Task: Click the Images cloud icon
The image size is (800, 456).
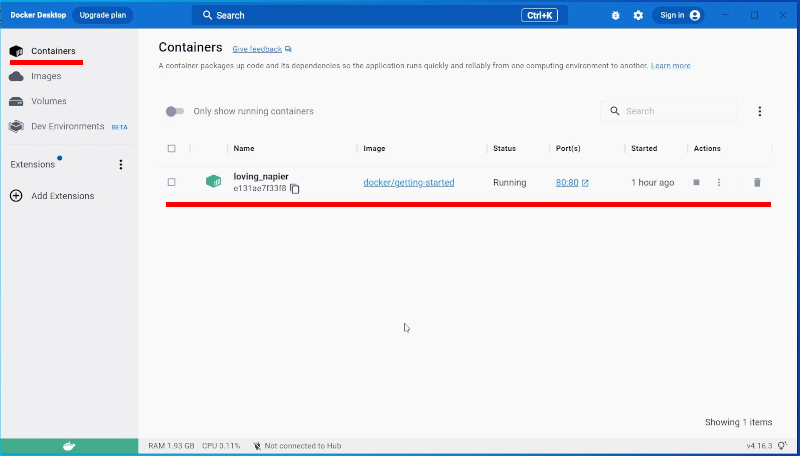Action: point(16,76)
